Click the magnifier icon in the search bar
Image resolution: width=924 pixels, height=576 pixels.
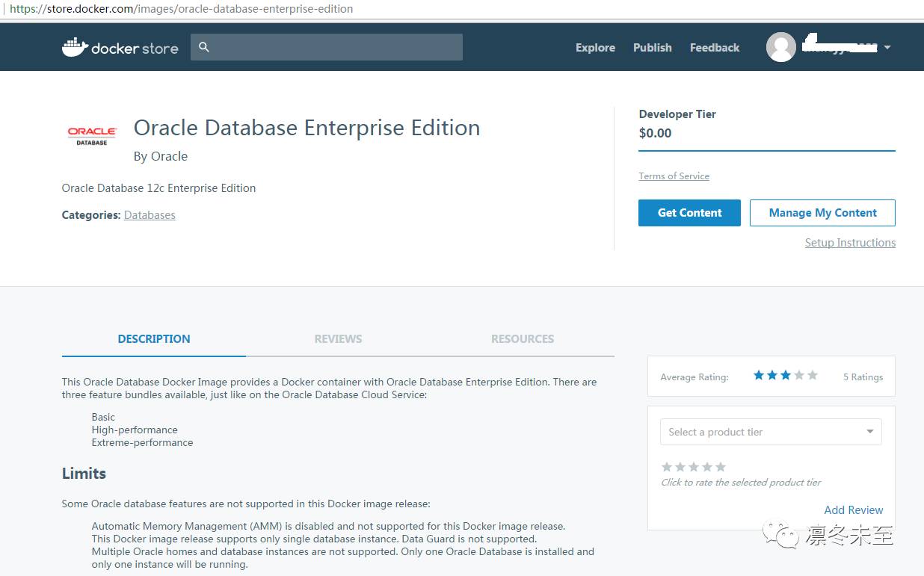pyautogui.click(x=203, y=46)
